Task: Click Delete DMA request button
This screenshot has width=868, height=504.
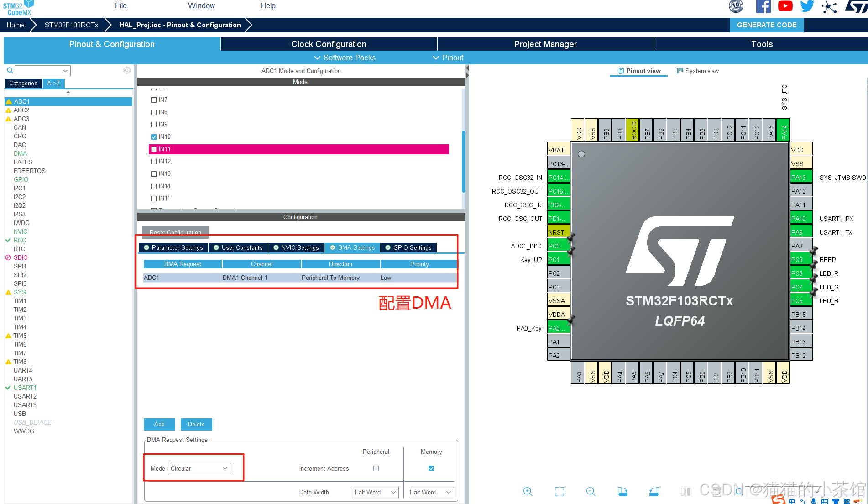Action: (196, 424)
